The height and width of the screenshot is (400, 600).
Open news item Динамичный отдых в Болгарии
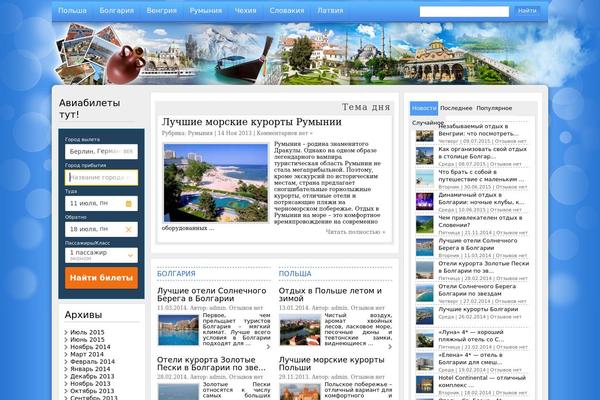coord(481,198)
